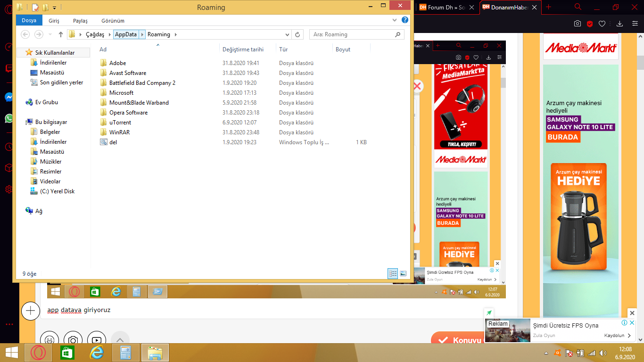
Task: Open Opera sidebar settings gear
Action: tap(9, 189)
